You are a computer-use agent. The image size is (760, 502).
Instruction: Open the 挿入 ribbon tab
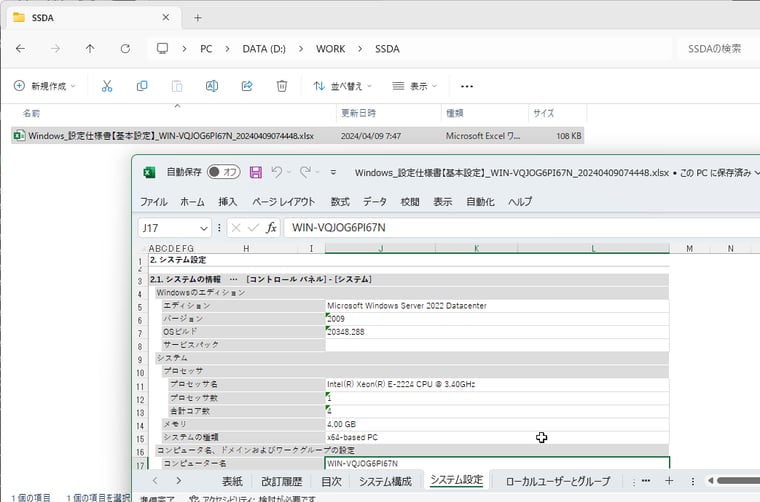click(x=227, y=202)
